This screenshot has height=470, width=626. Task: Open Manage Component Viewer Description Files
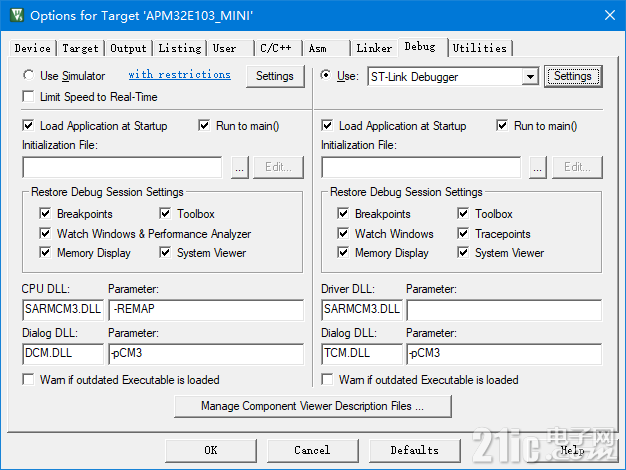click(x=313, y=407)
